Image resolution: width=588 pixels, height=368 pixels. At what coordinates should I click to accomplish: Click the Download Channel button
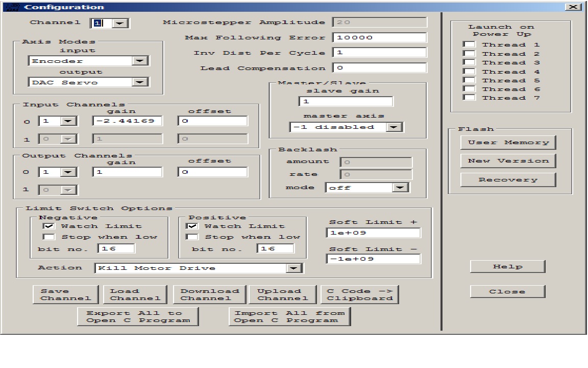[209, 295]
